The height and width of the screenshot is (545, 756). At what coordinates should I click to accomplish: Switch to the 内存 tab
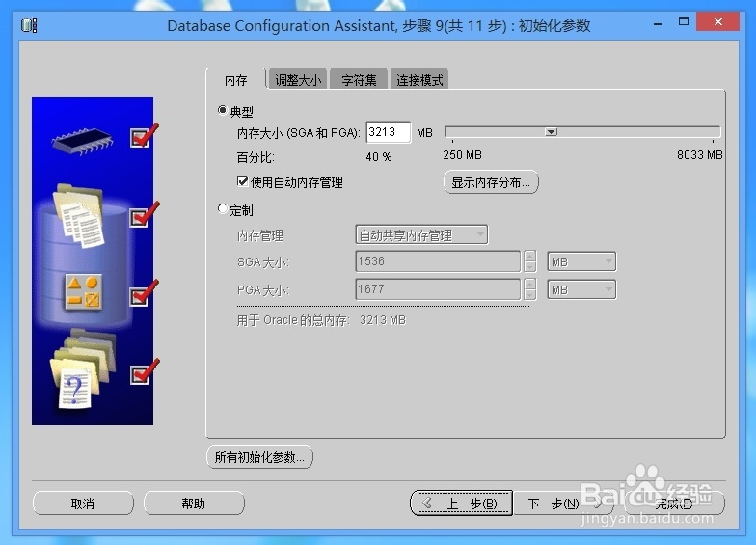point(235,79)
